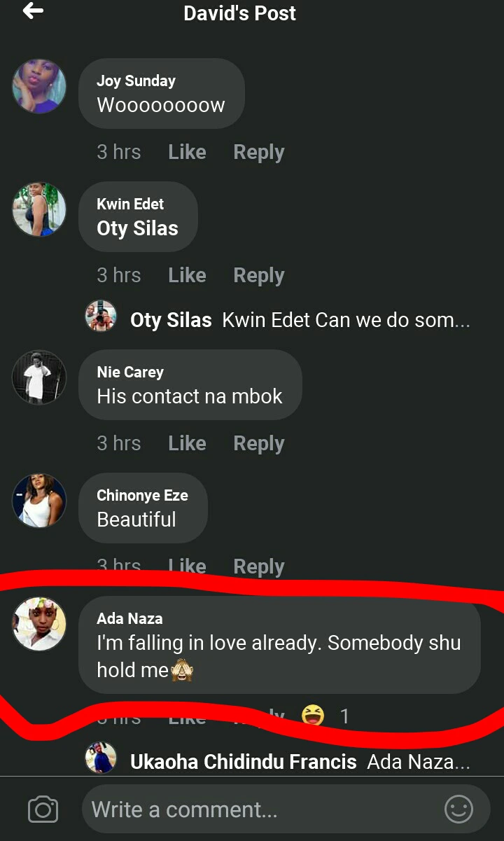Tap the back arrow icon
Viewport: 504px width, 841px height.
pyautogui.click(x=33, y=11)
